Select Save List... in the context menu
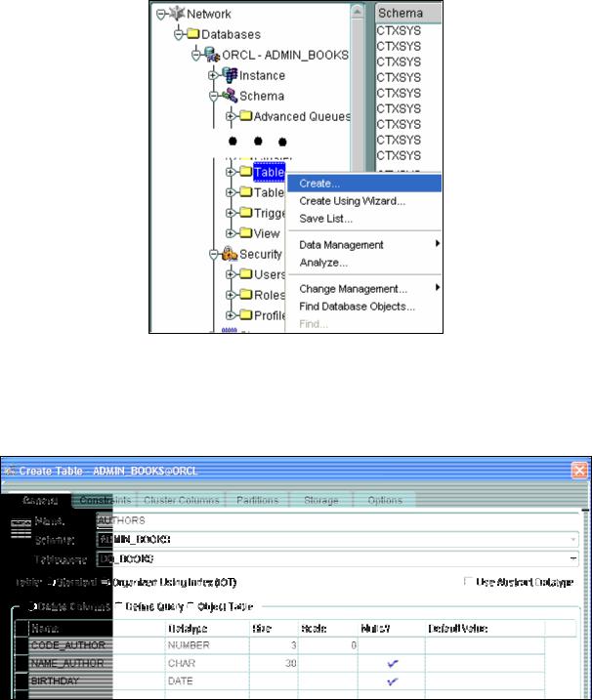 pyautogui.click(x=364, y=219)
